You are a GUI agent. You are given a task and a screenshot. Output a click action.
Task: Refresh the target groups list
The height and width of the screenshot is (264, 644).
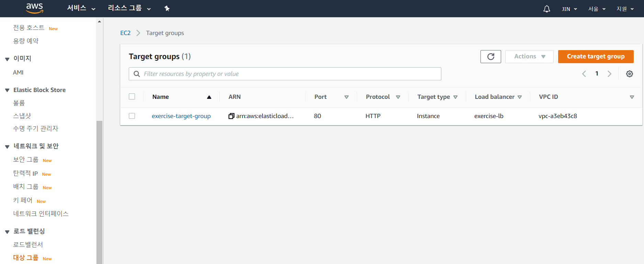[490, 57]
